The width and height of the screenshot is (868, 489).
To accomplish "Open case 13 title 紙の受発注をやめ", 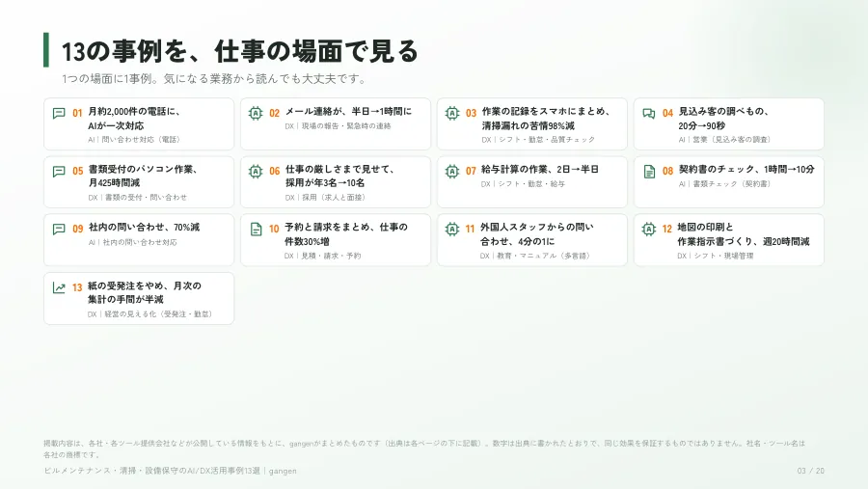I will point(144,292).
